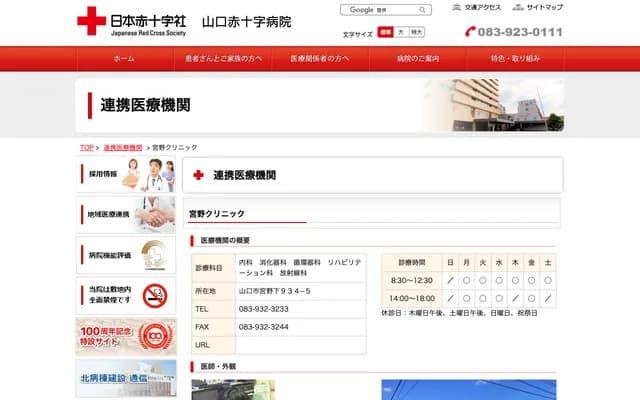Expand the 病院のご案内 menu
Viewport: 640px width, 400px height.
[417, 59]
